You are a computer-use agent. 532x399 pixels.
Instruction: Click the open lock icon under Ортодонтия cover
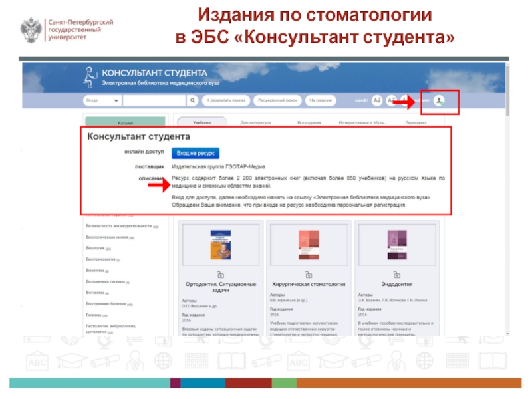click(x=221, y=274)
